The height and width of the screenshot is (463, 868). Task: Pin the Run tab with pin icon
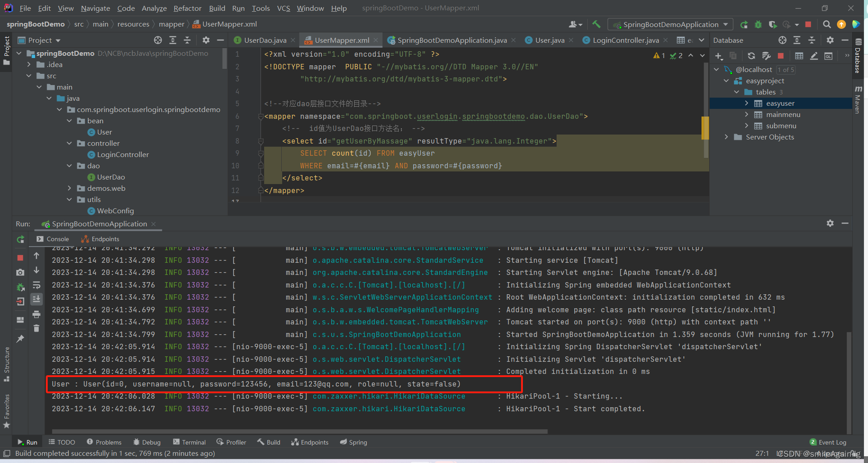click(x=20, y=339)
